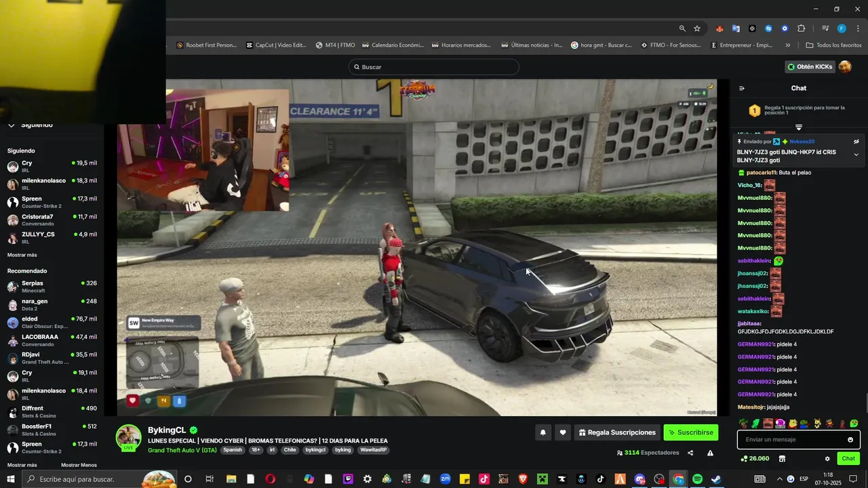
Task: Open Cristorata7 channel in sidebar
Action: (52, 220)
